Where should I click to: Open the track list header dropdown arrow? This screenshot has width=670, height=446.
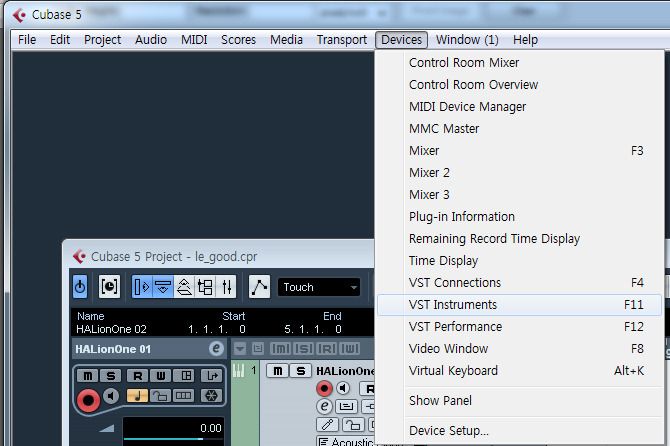pyautogui.click(x=240, y=349)
